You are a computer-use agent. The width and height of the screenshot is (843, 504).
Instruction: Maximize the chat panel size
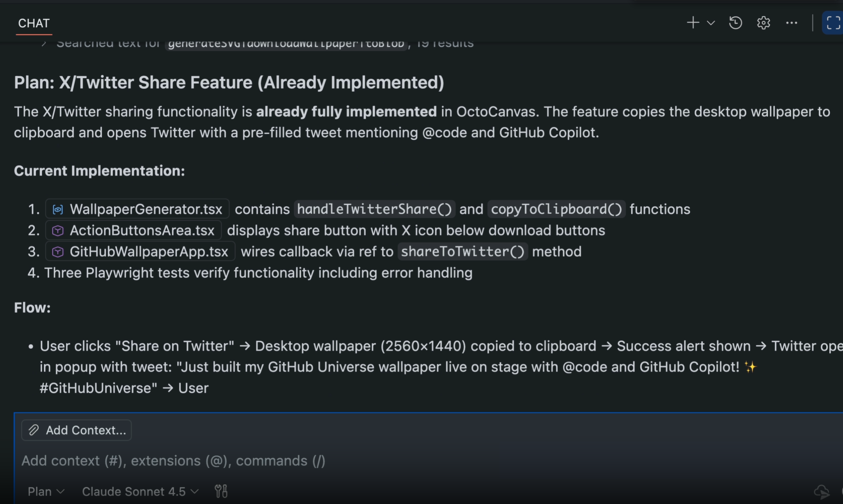coord(833,23)
